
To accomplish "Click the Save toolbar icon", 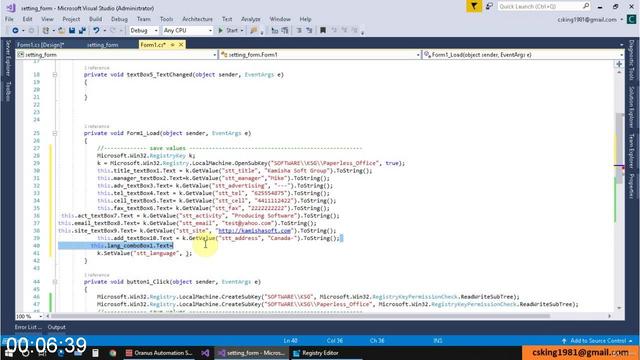I will [x=72, y=31].
